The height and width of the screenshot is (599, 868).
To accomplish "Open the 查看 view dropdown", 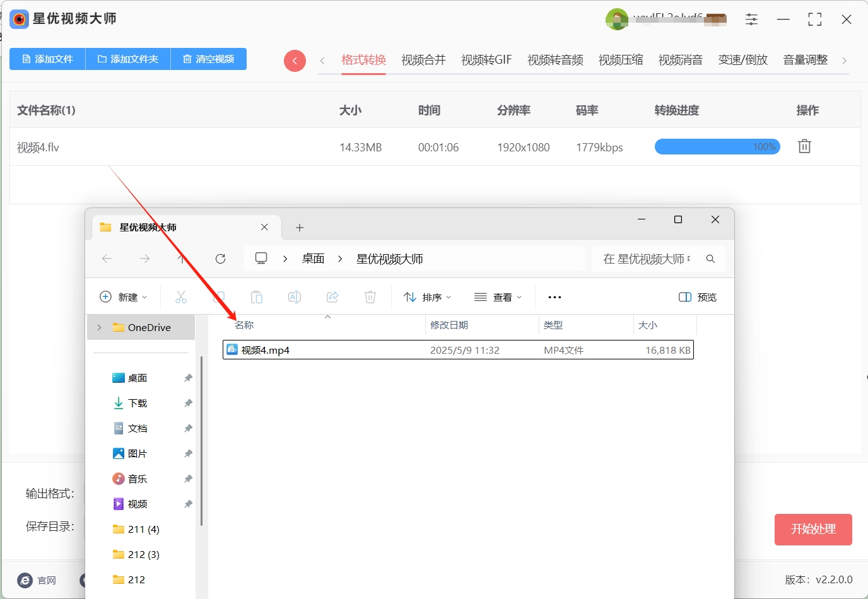I will tap(498, 297).
